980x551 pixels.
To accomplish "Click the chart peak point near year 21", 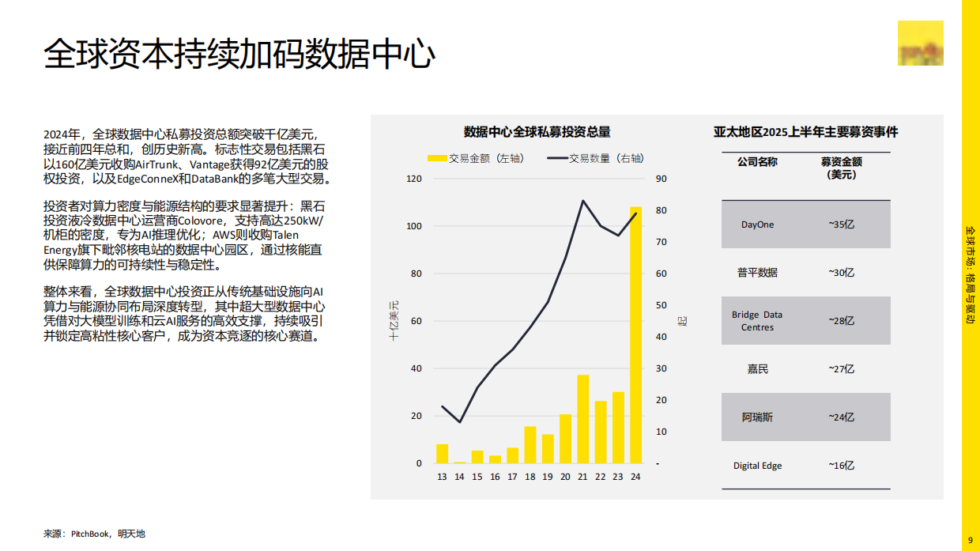I will click(582, 201).
